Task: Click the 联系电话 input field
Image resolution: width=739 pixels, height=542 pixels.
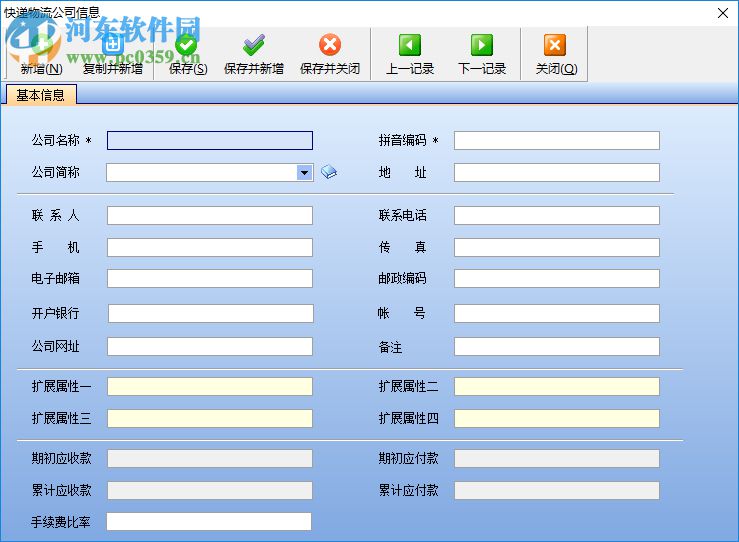Action: (557, 215)
